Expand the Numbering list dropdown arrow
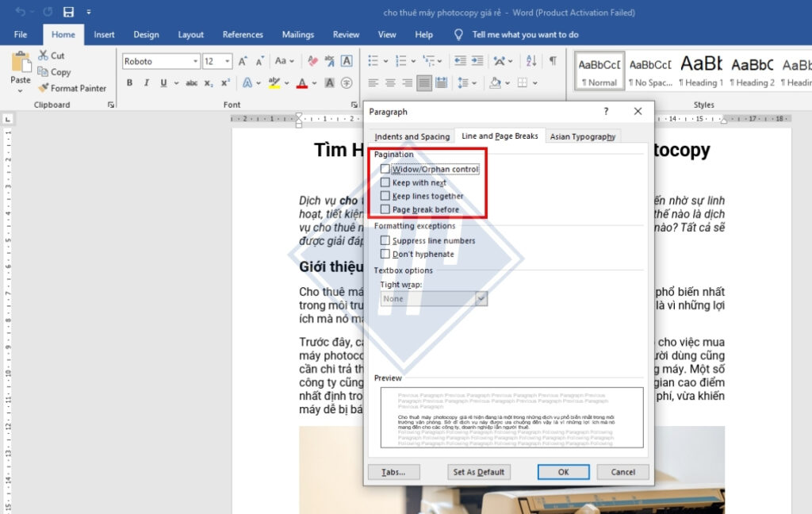This screenshot has width=812, height=514. click(413, 61)
